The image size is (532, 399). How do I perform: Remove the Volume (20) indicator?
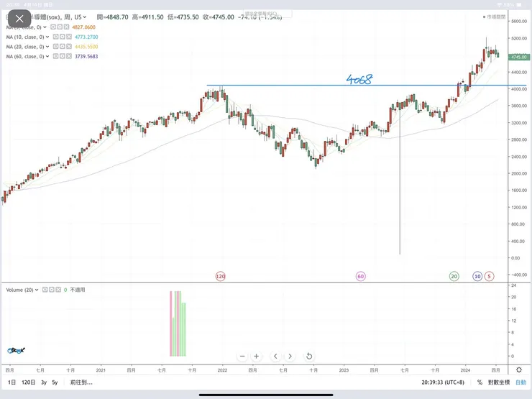[x=58, y=290]
